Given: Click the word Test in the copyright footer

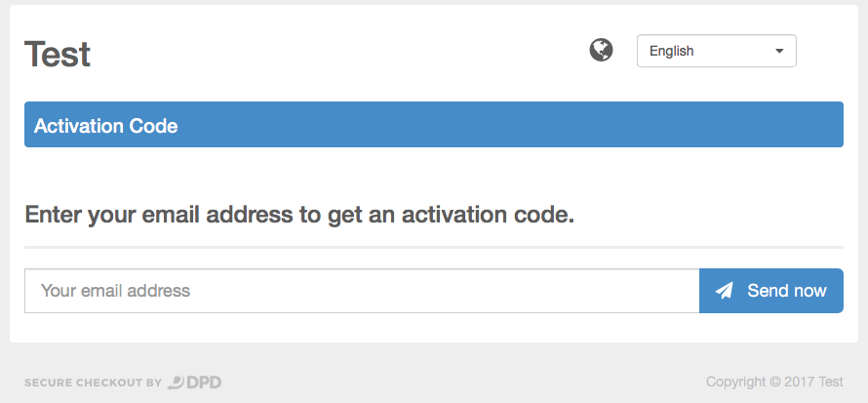Looking at the screenshot, I should (x=831, y=382).
